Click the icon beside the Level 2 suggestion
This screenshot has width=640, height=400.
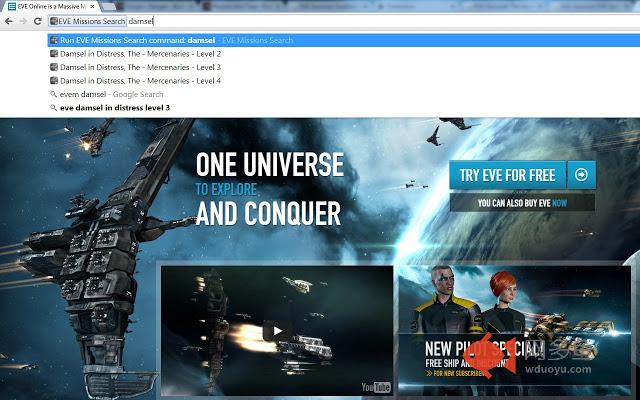tap(54, 53)
